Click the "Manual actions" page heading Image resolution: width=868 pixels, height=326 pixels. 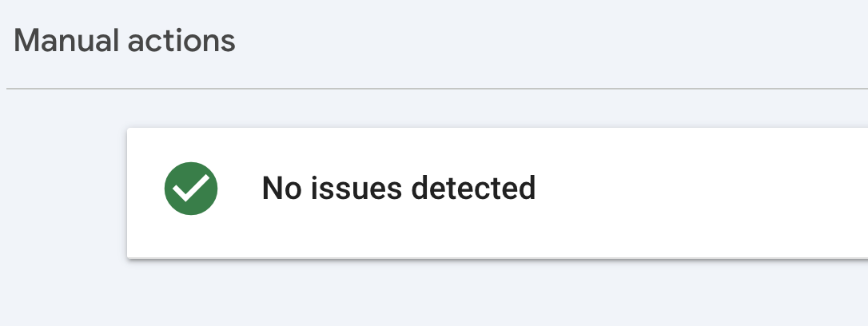(x=125, y=41)
